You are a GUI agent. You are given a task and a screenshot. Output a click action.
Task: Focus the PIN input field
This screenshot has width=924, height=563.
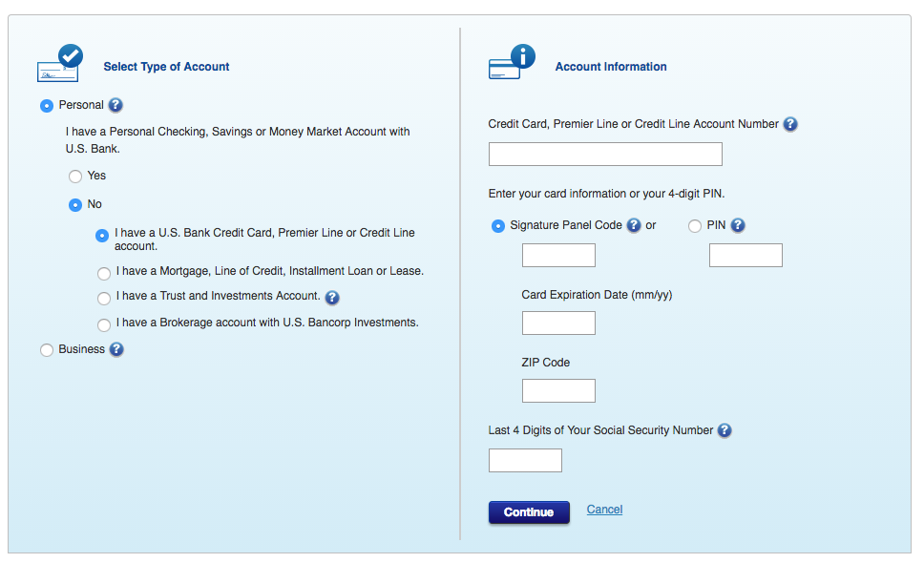745,256
